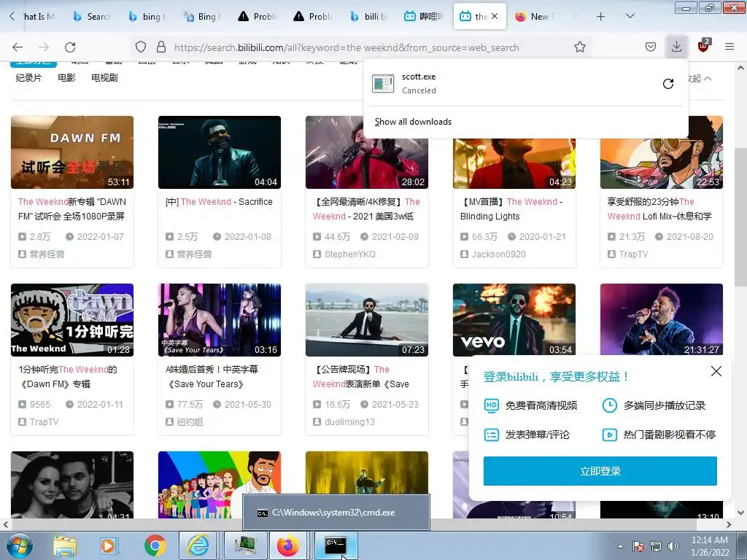
Task: Reload the page with the refresh icon
Action: (x=70, y=47)
